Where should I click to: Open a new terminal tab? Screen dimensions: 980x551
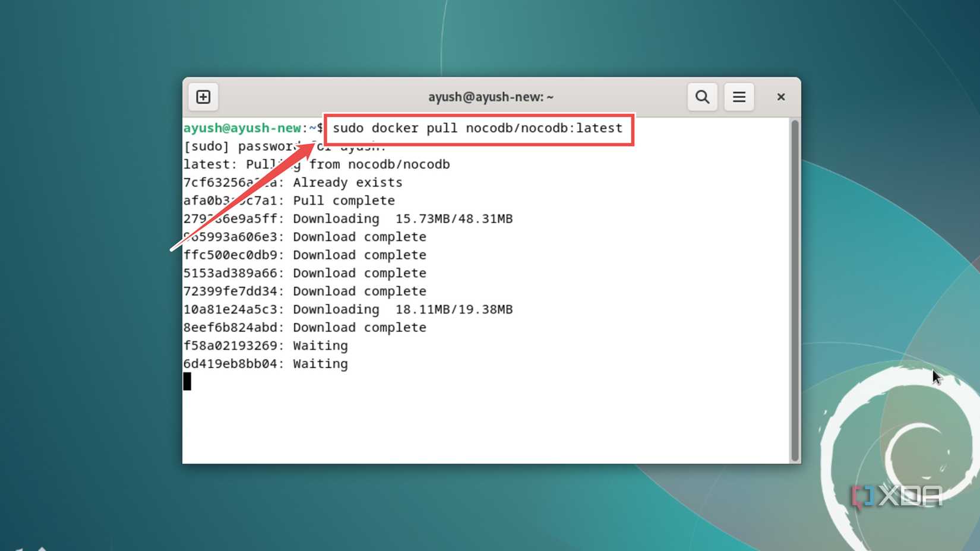click(x=203, y=96)
